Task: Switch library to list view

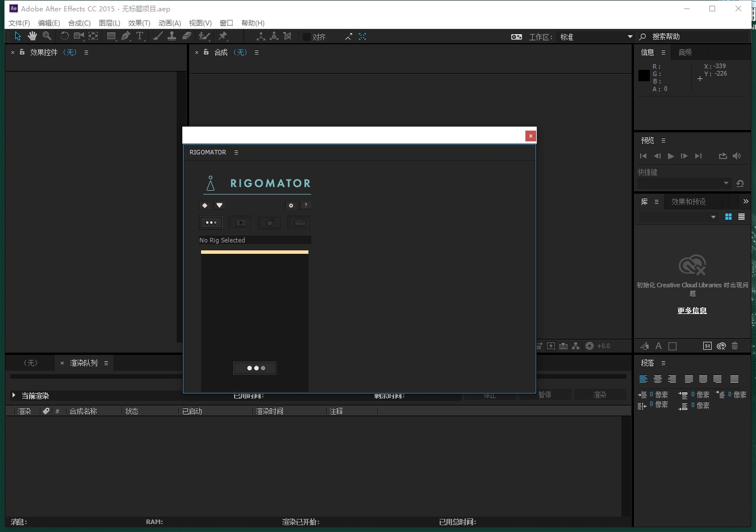Action: (741, 217)
